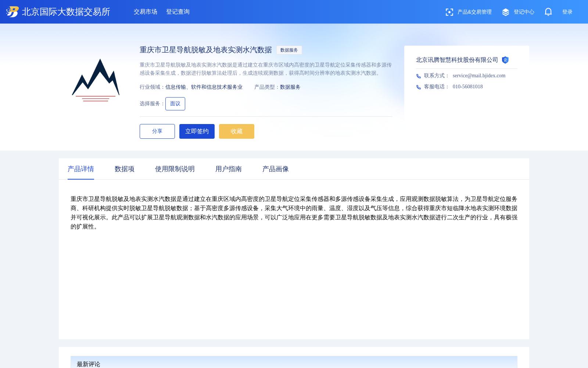Open 登记查询 in top navigation
This screenshot has height=368, width=588.
coord(178,12)
